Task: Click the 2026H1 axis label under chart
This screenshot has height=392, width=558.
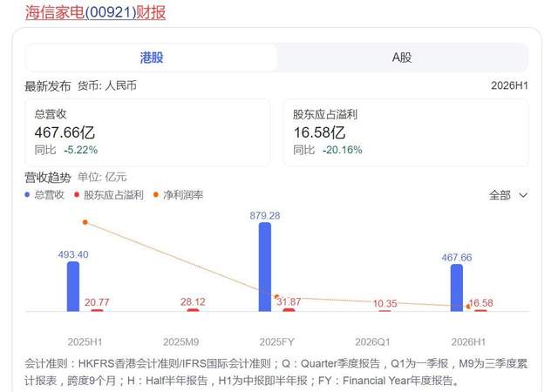Action: tap(468, 342)
